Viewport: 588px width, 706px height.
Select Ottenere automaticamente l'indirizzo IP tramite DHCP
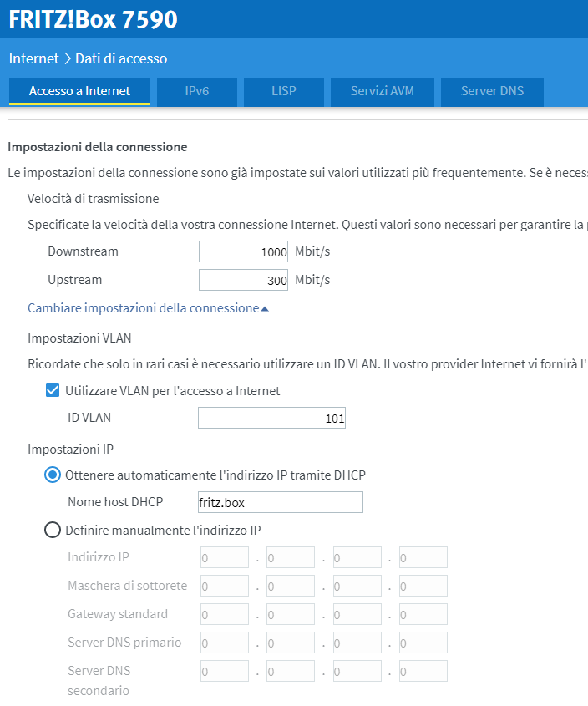click(x=53, y=475)
